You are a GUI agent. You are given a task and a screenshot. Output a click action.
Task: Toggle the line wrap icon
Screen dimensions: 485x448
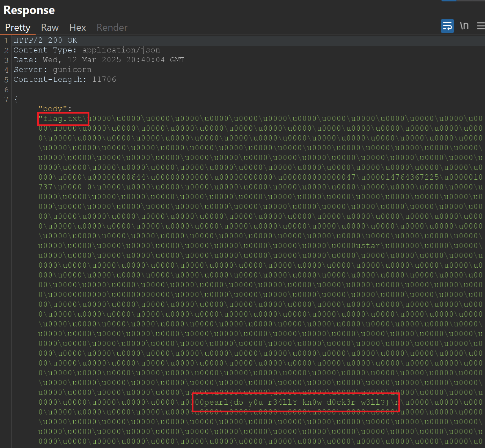pos(447,26)
